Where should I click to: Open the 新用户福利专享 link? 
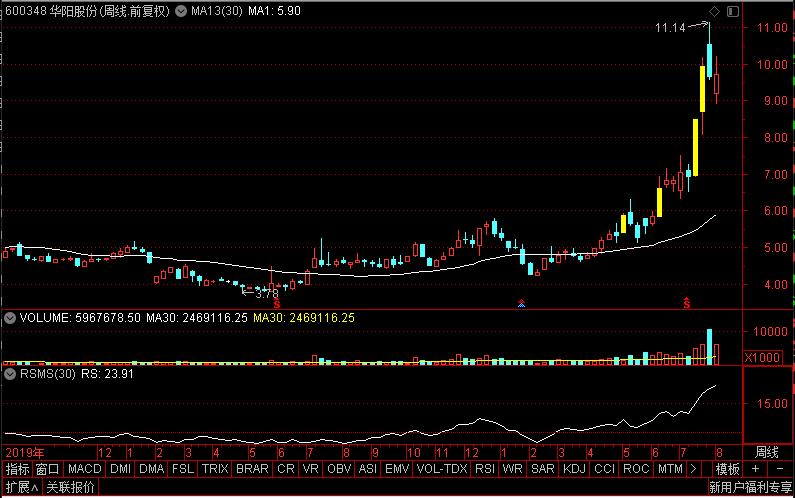[749, 488]
